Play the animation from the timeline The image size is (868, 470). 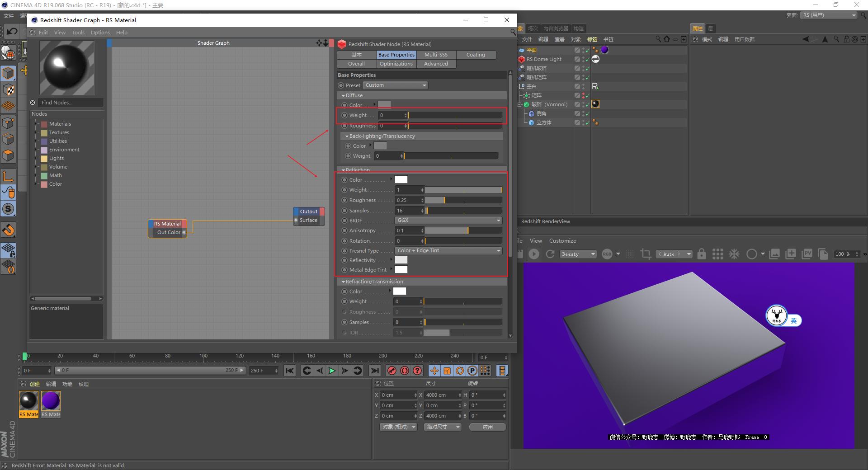pos(331,371)
